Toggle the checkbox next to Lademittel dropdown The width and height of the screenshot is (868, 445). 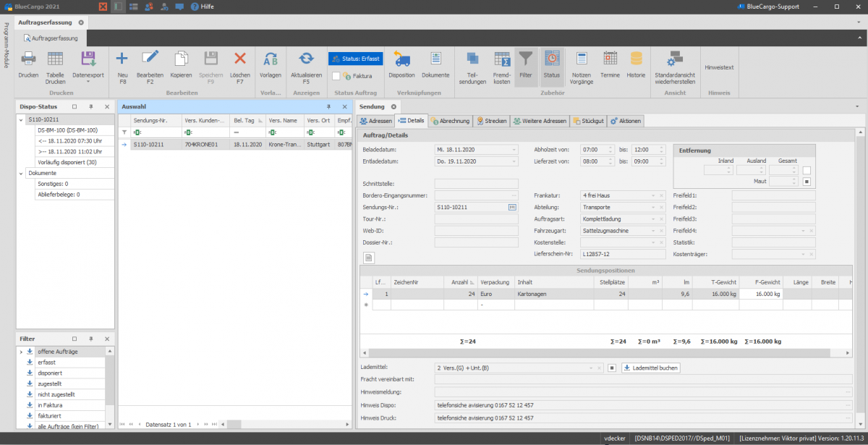(611, 368)
